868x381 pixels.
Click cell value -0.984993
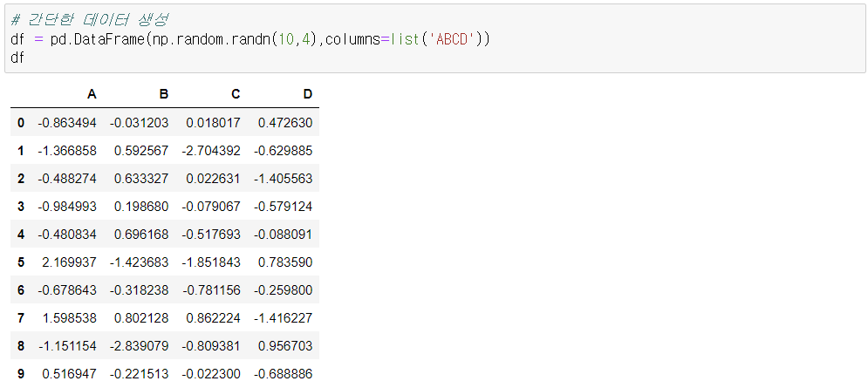[67, 207]
